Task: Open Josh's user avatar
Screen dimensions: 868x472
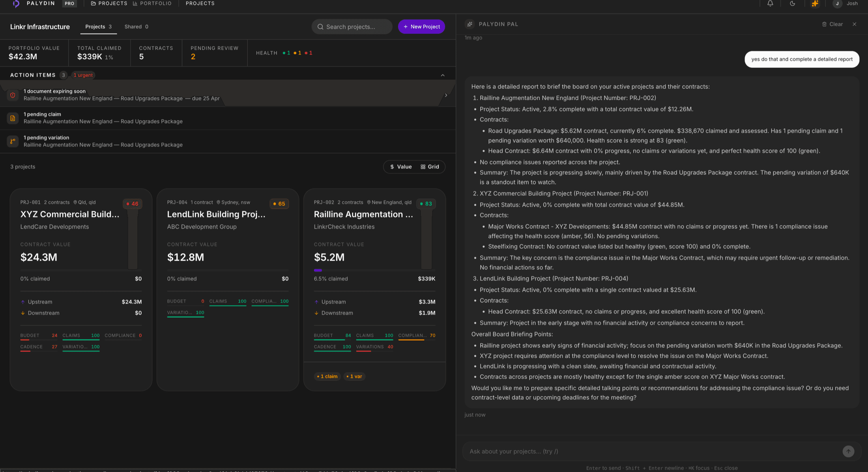Action: click(x=837, y=4)
